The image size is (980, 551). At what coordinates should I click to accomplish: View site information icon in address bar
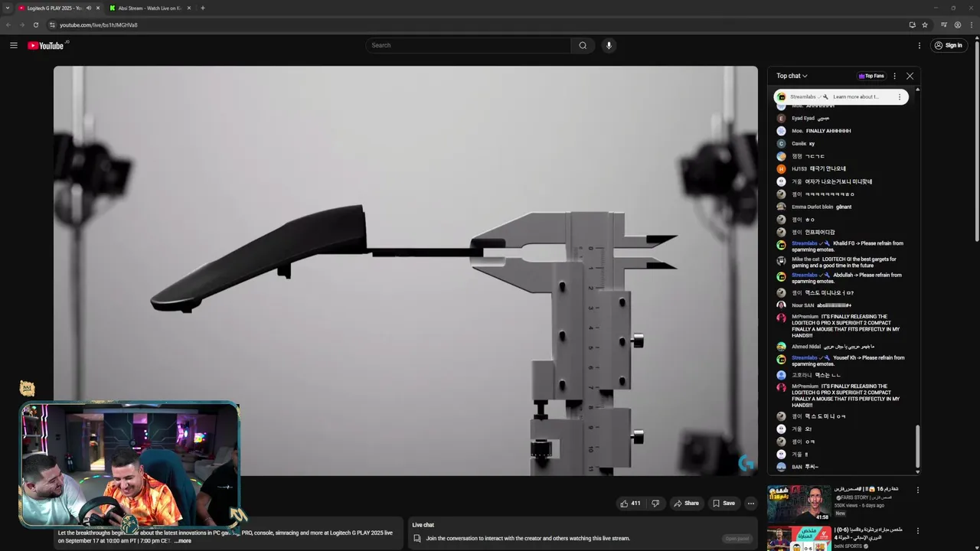[x=52, y=24]
